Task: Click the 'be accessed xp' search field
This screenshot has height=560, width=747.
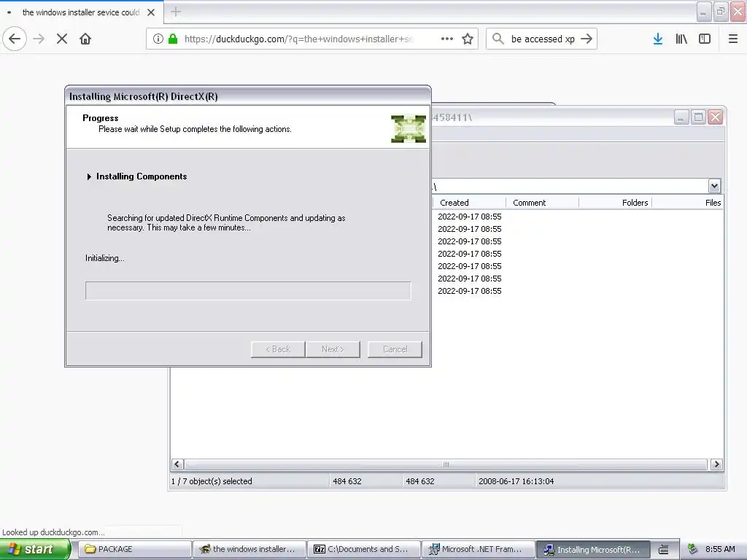Action: [543, 39]
